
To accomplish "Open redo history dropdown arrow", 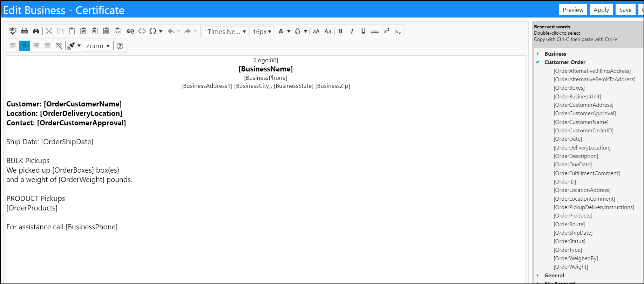I will pyautogui.click(x=195, y=31).
